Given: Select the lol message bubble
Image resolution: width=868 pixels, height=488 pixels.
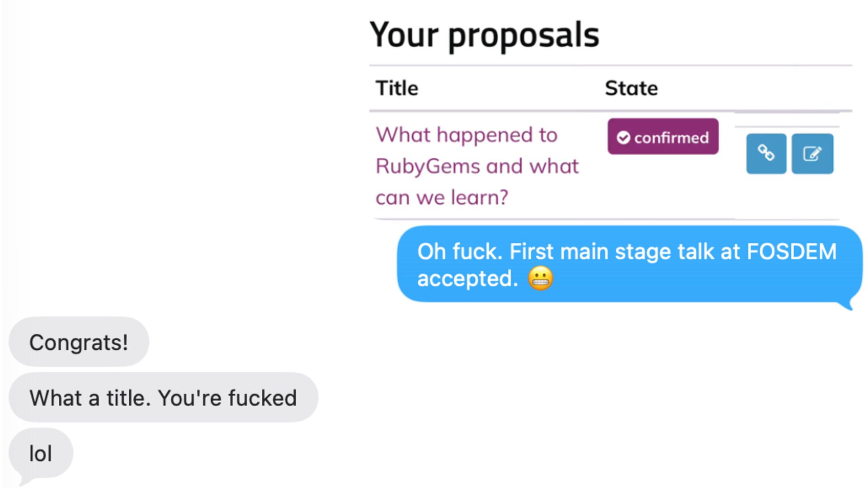Looking at the screenshot, I should point(41,453).
